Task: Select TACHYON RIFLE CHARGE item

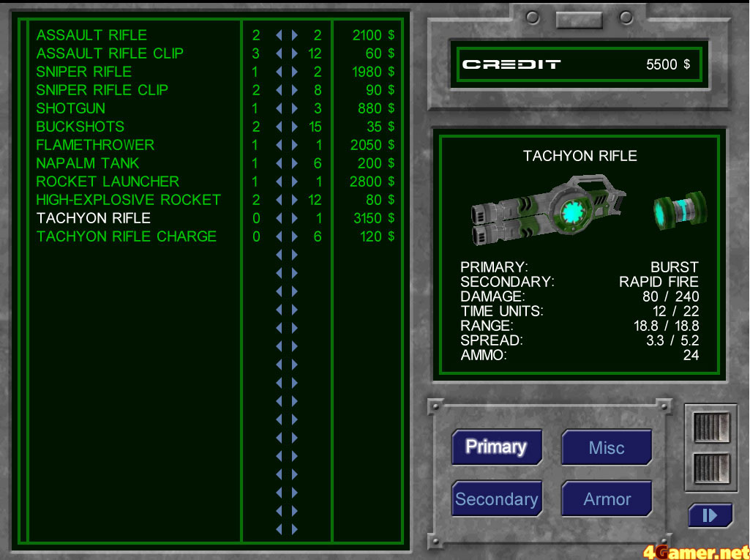Action: click(x=127, y=236)
